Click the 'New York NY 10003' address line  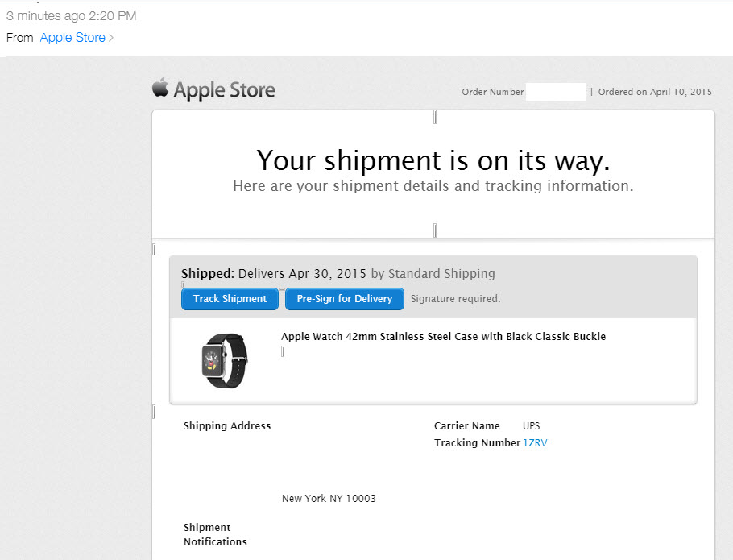click(x=329, y=498)
